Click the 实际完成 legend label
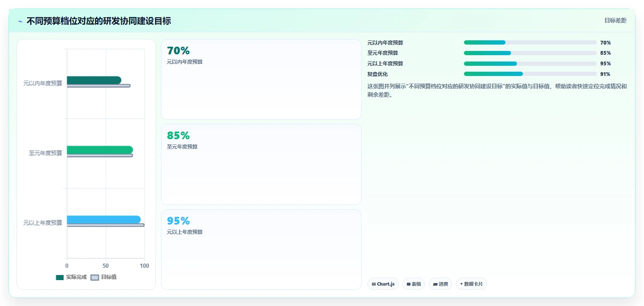The height and width of the screenshot is (306, 644). pos(76,277)
